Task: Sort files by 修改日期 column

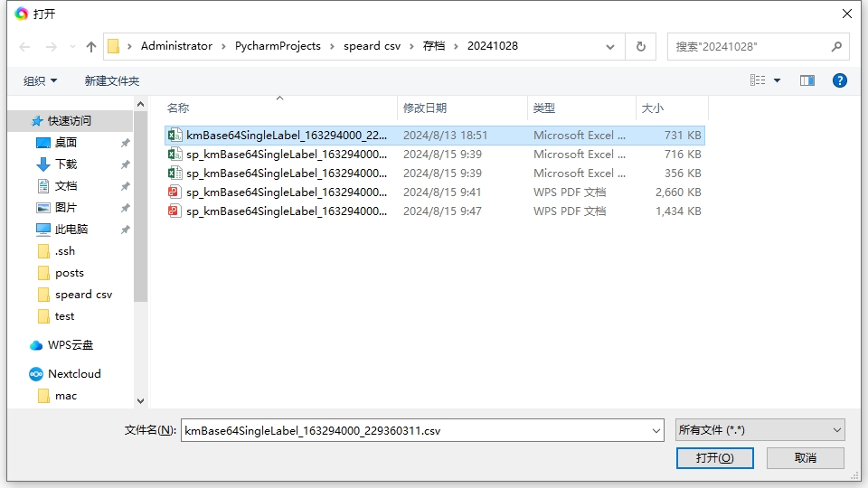Action: pos(425,108)
